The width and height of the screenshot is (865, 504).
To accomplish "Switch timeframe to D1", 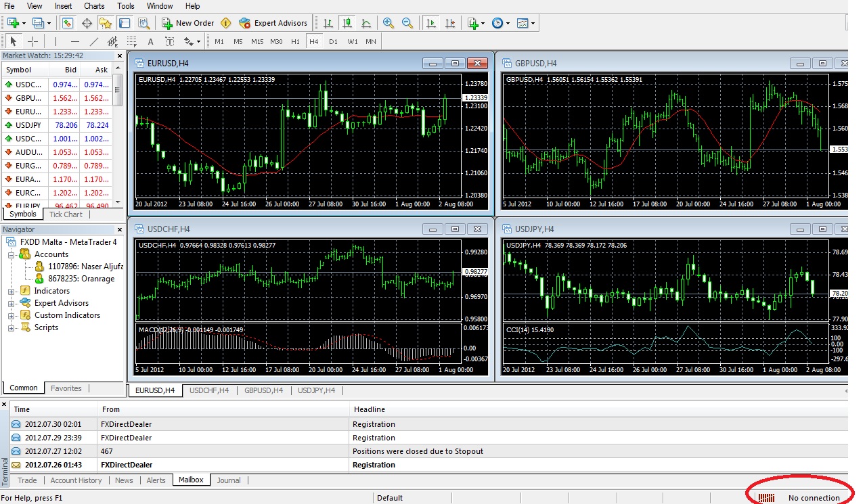I will (x=333, y=41).
